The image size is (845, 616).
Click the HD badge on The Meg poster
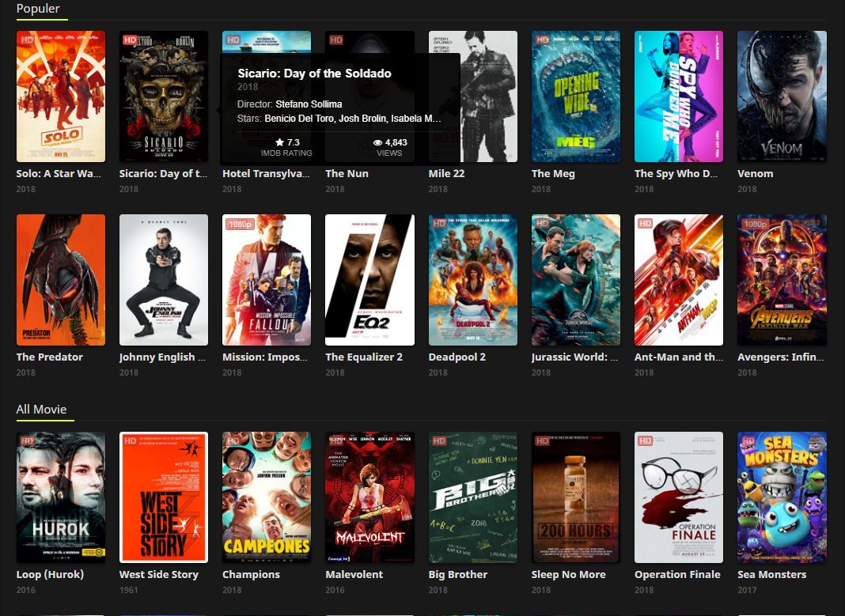pyautogui.click(x=542, y=40)
